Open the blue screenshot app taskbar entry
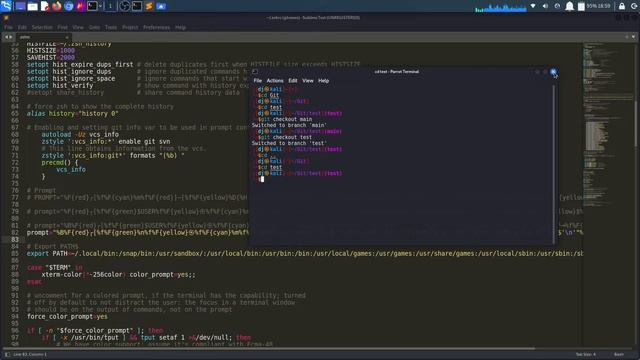Screen dimensions: 640x360 pos(161,6)
